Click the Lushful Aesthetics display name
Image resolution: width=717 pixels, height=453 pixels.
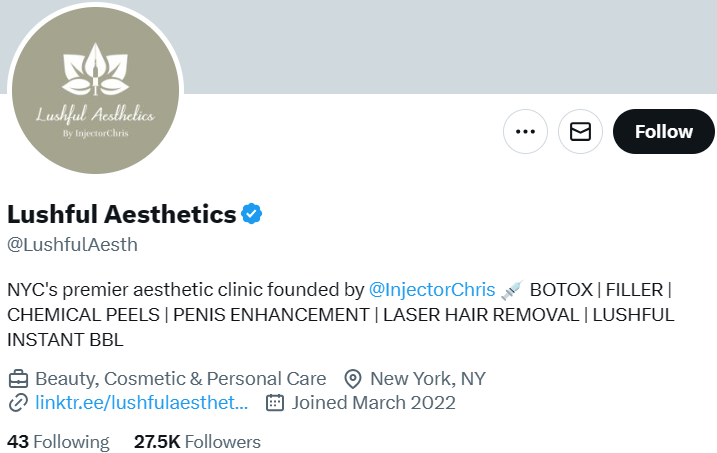[122, 214]
